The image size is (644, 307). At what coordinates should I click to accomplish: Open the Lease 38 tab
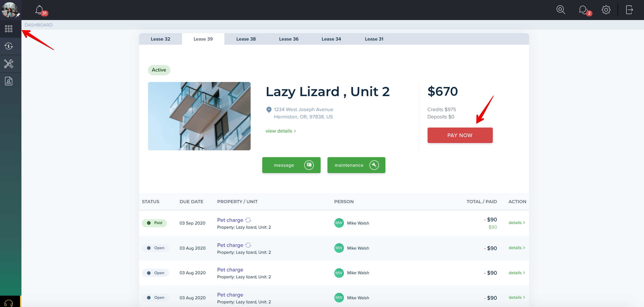[246, 39]
